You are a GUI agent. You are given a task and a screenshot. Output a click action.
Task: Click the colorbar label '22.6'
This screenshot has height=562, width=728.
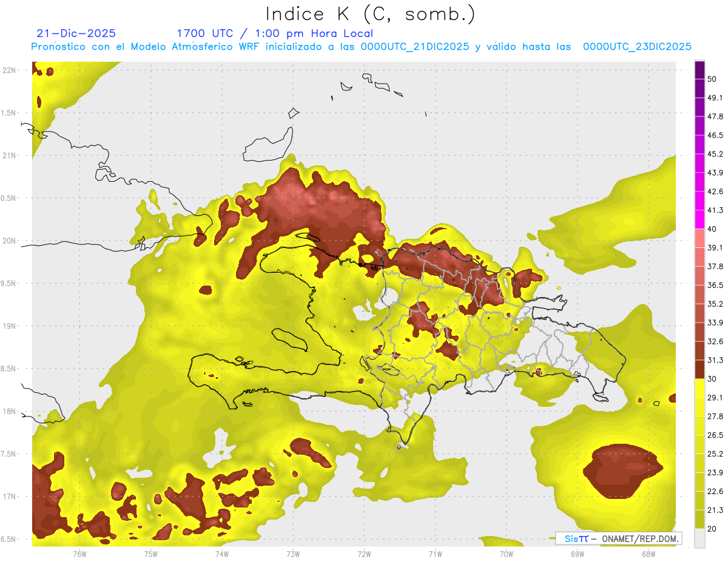point(715,492)
